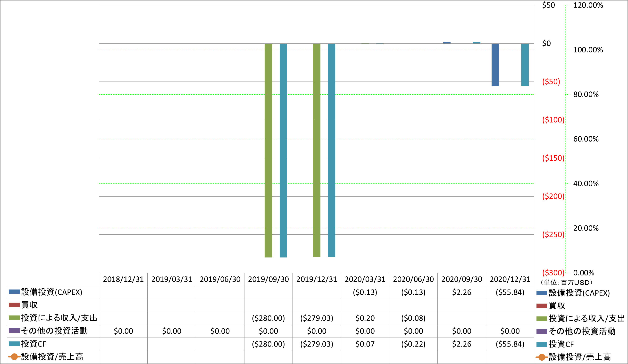This screenshot has width=628, height=364.
Task: Click the 投資CF ($55.84) cell under 2020/12/31
Action: [510, 344]
